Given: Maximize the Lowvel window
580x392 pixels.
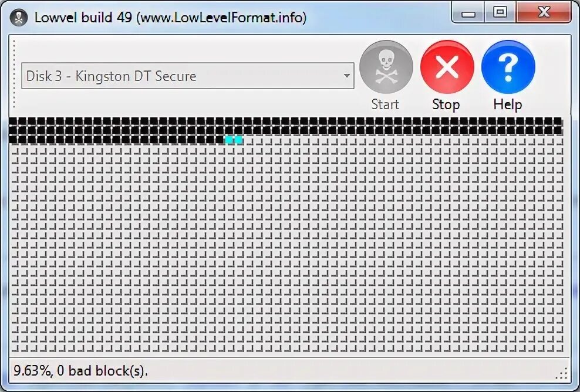Looking at the screenshot, I should [500, 13].
